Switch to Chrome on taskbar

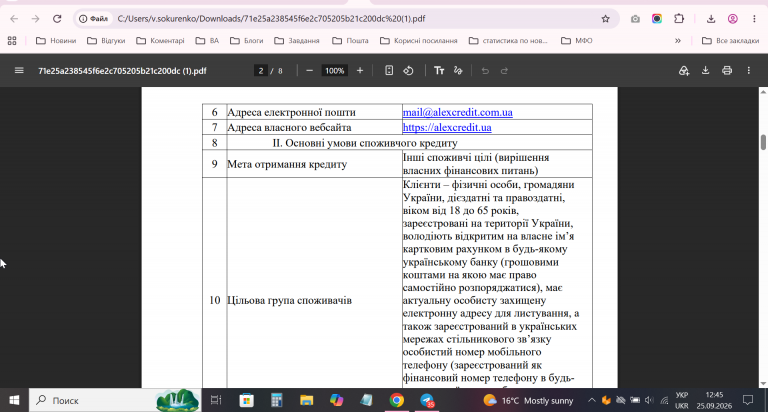tap(397, 400)
